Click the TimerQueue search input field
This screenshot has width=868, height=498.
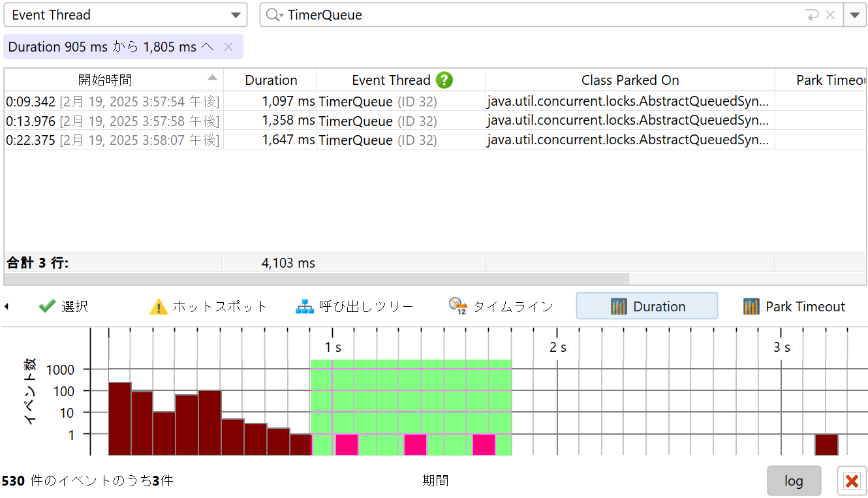pyautogui.click(x=542, y=15)
